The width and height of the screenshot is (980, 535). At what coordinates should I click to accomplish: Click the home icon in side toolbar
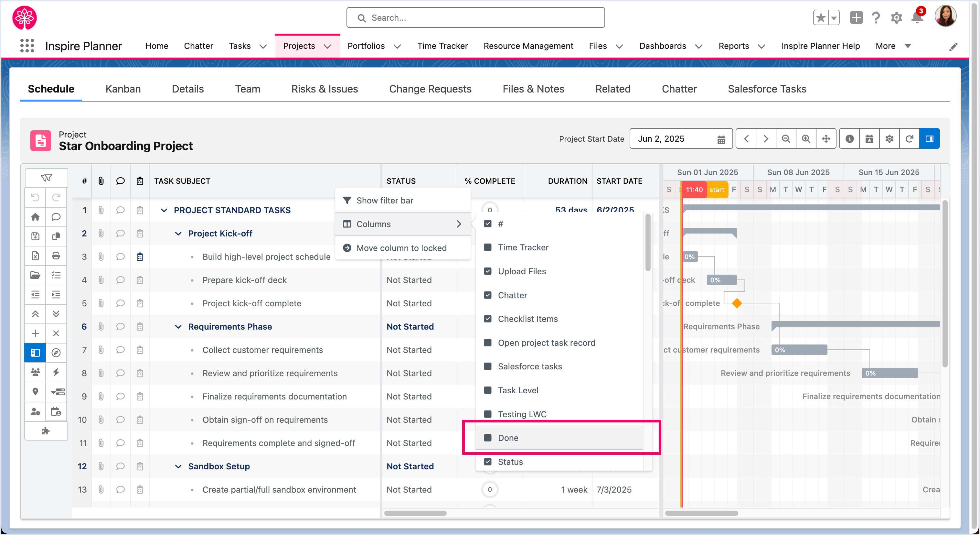pyautogui.click(x=35, y=217)
